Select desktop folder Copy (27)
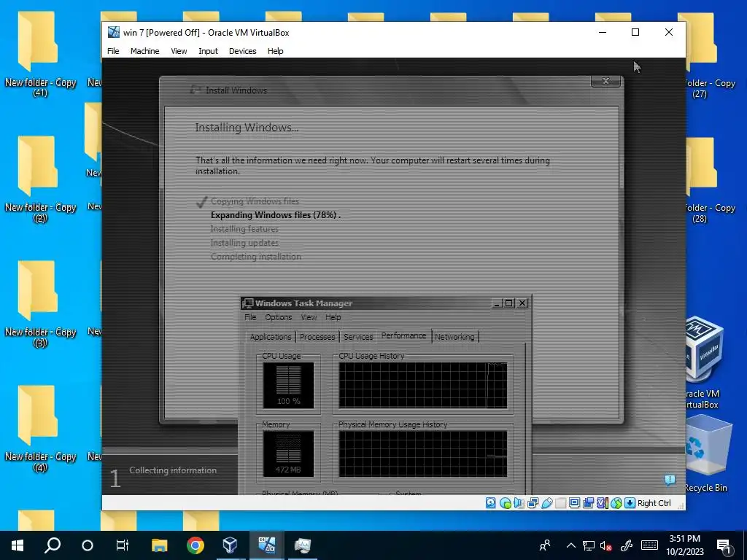Image resolution: width=747 pixels, height=560 pixels. click(x=710, y=55)
